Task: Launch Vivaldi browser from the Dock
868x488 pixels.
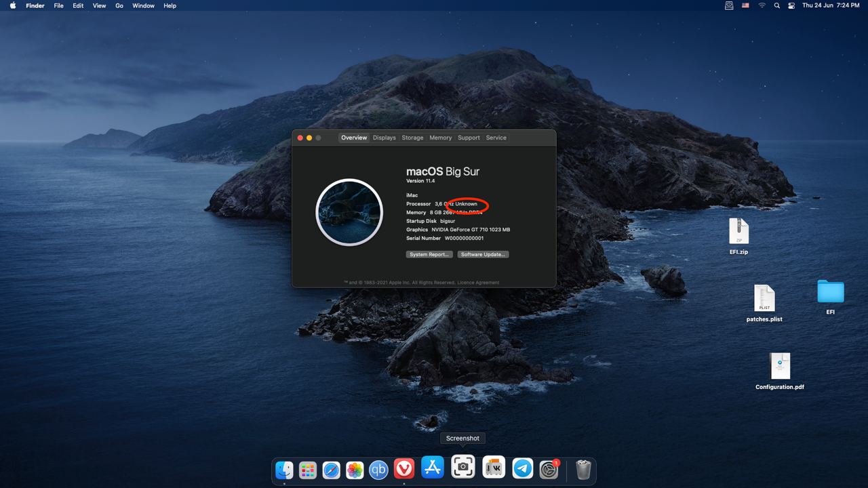Action: 404,470
